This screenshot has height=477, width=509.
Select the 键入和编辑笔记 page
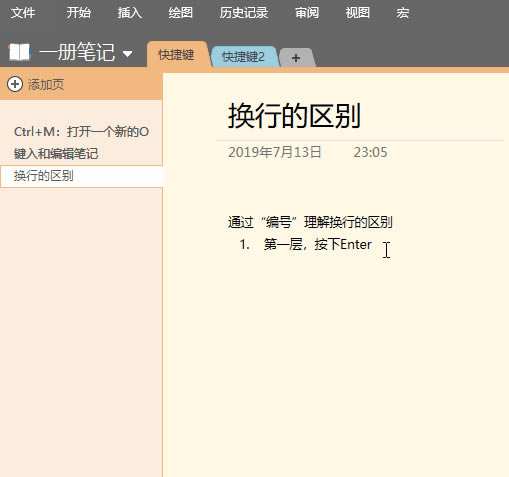[81, 154]
